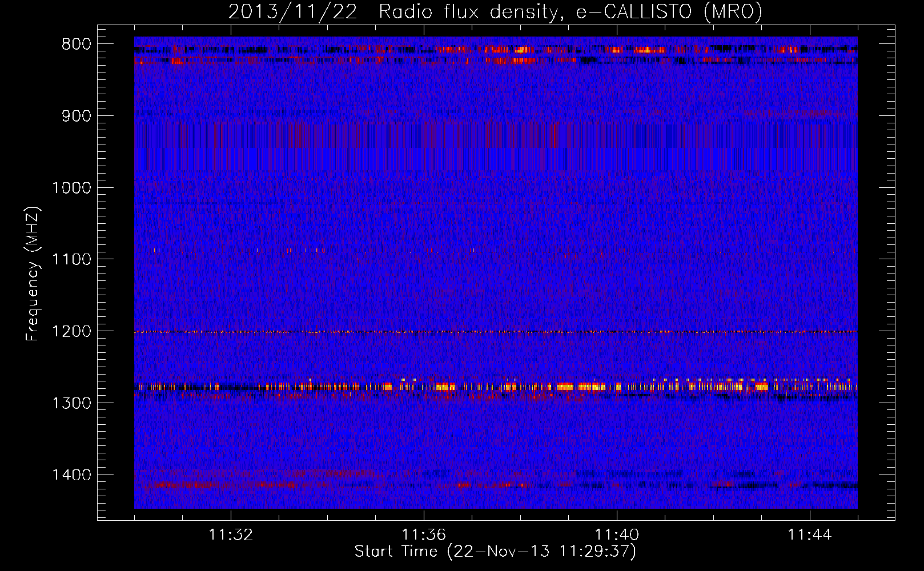
Task: Click the 1300 frequency tick label
Action: [72, 403]
